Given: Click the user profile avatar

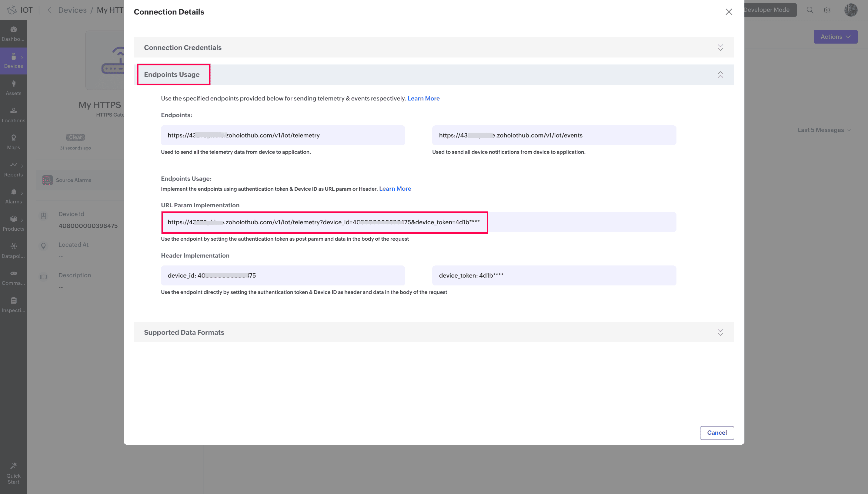Looking at the screenshot, I should pos(851,10).
